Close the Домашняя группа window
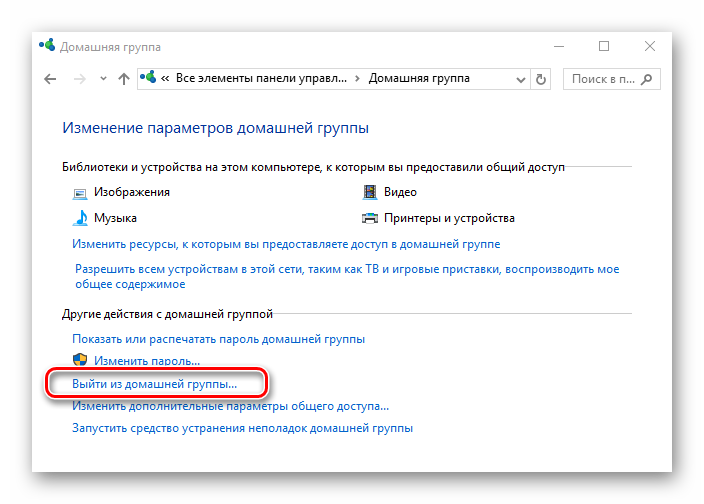 point(649,46)
